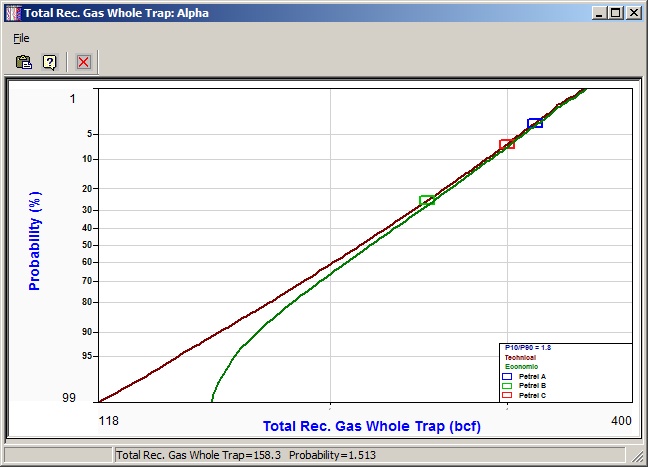The height and width of the screenshot is (467, 648).
Task: Minimize the Total Rec. Gas window
Action: click(x=599, y=14)
